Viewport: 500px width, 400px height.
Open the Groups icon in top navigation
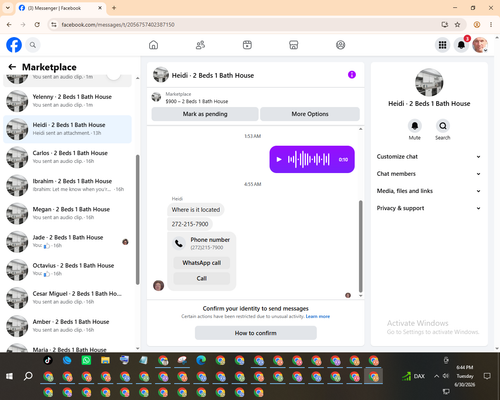[340, 45]
